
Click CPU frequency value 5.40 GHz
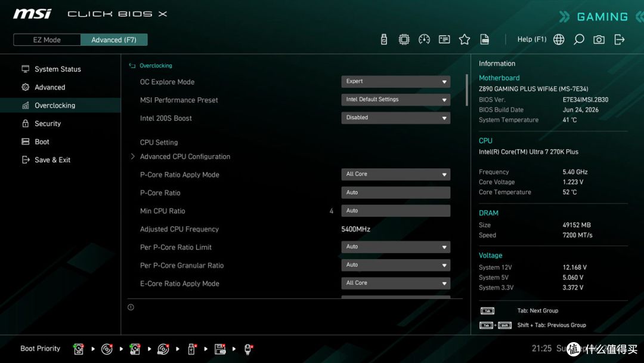point(575,172)
